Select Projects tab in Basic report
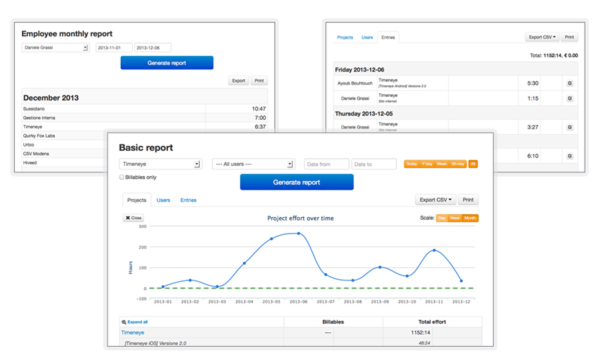This screenshot has height=360, width=600. pyautogui.click(x=137, y=200)
